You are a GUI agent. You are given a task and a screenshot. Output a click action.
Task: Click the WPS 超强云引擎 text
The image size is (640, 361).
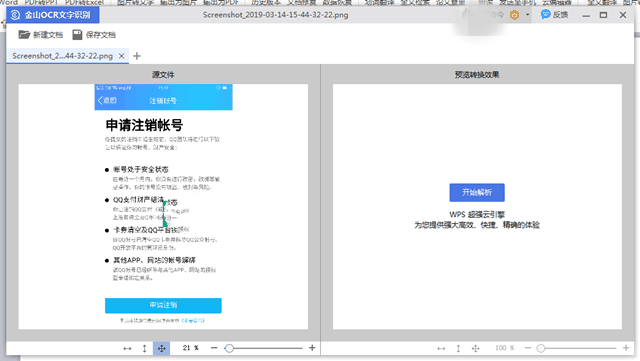[477, 214]
